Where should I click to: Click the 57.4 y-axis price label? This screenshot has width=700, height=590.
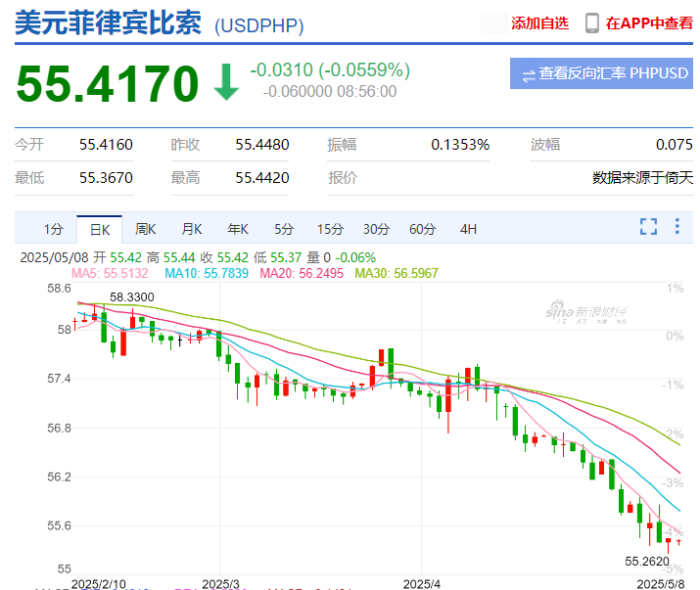click(x=59, y=379)
